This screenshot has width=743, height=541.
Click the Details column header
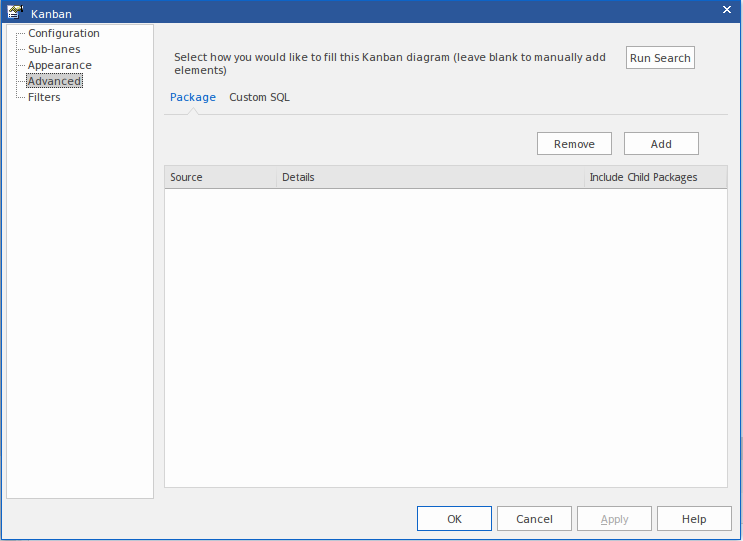[x=430, y=177]
